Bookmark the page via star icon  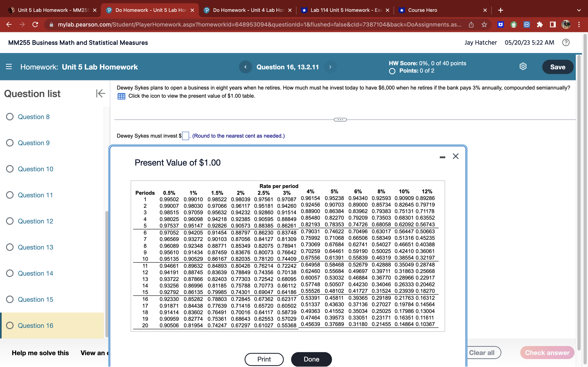(484, 24)
